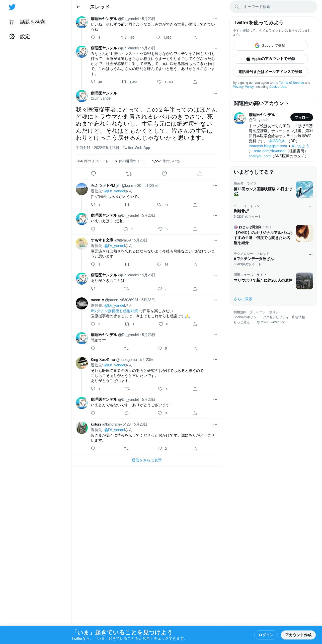
Task: Toggle retweet on the tweet with 1,351 retweets
Action: tap(124, 82)
